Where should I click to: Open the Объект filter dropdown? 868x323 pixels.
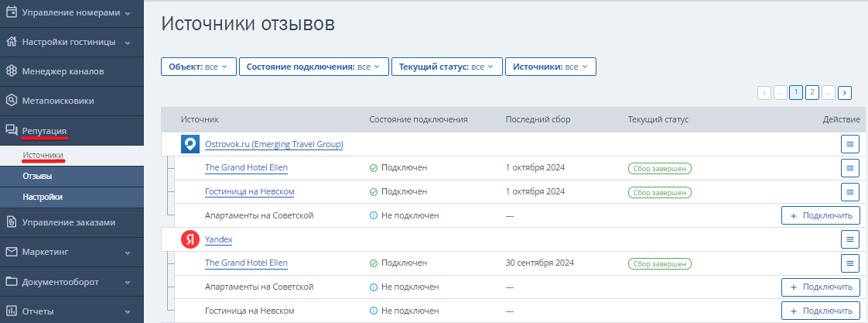pos(199,67)
